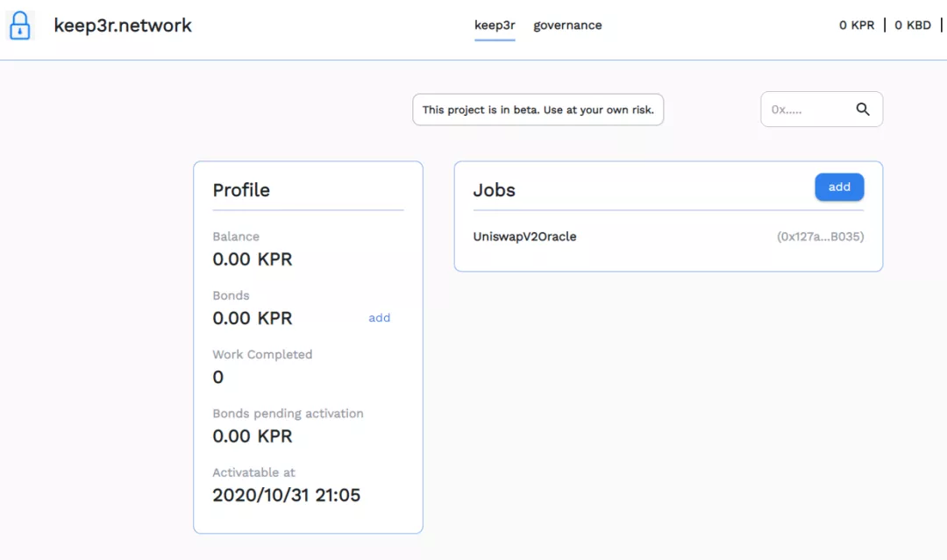Focus the 0x address search field
The width and height of the screenshot is (947, 560).
click(807, 110)
